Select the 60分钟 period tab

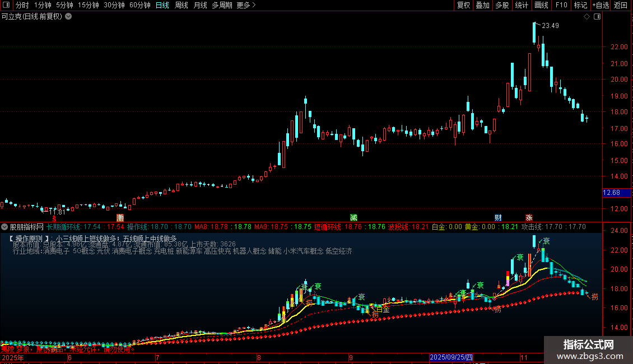[140, 5]
